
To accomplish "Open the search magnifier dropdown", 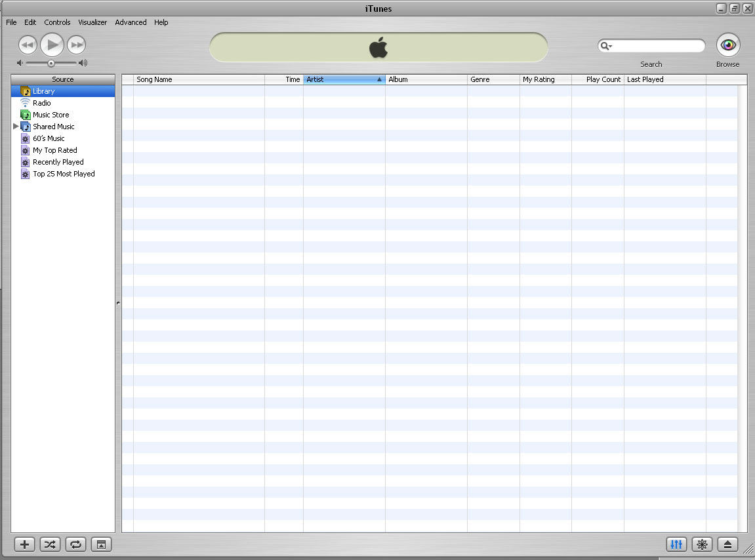I will click(606, 46).
